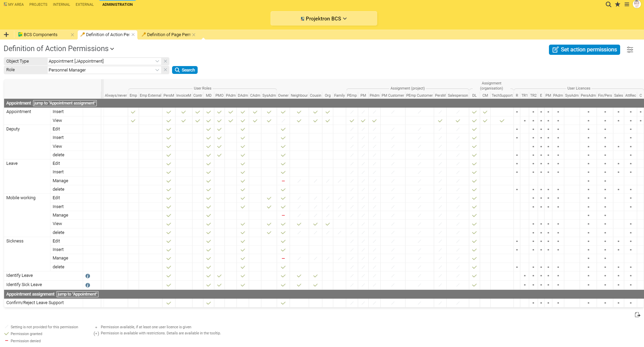
Task: Select the AttRec licence column header
Action: (x=631, y=96)
